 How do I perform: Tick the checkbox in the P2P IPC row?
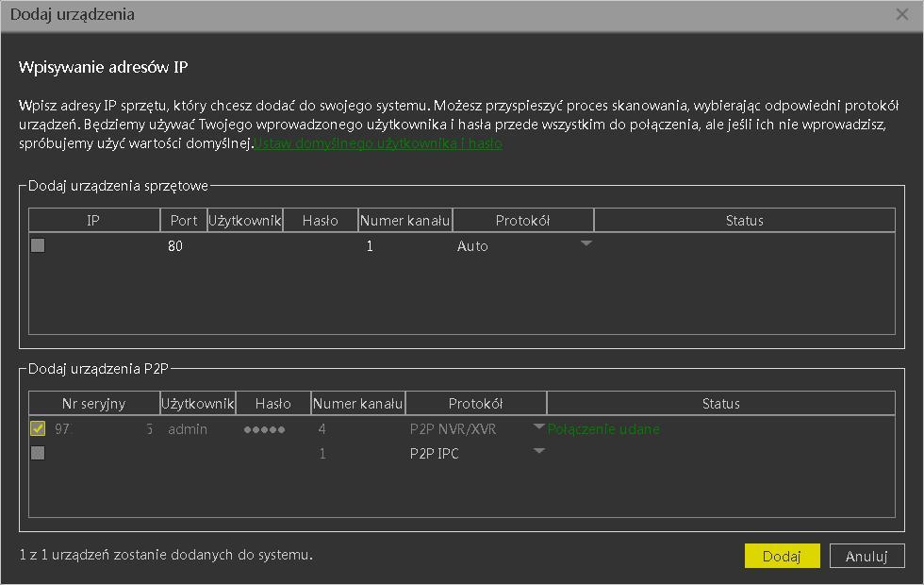point(38,452)
